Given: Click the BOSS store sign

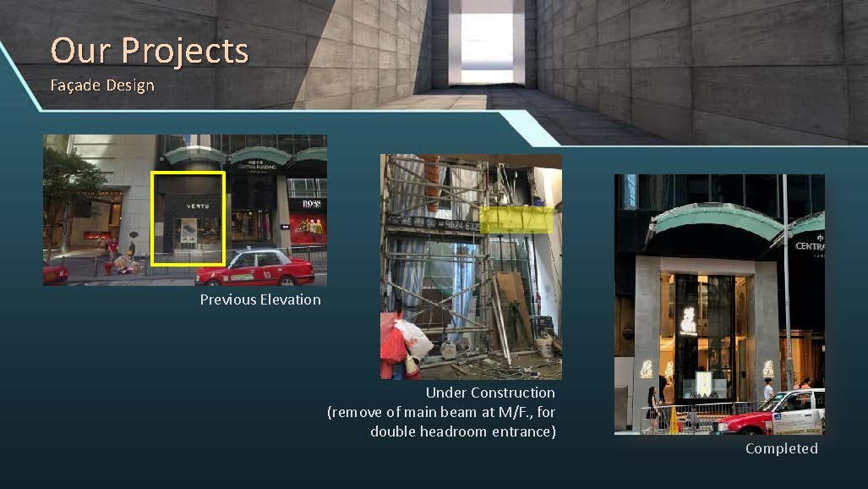Looking at the screenshot, I should [x=310, y=204].
